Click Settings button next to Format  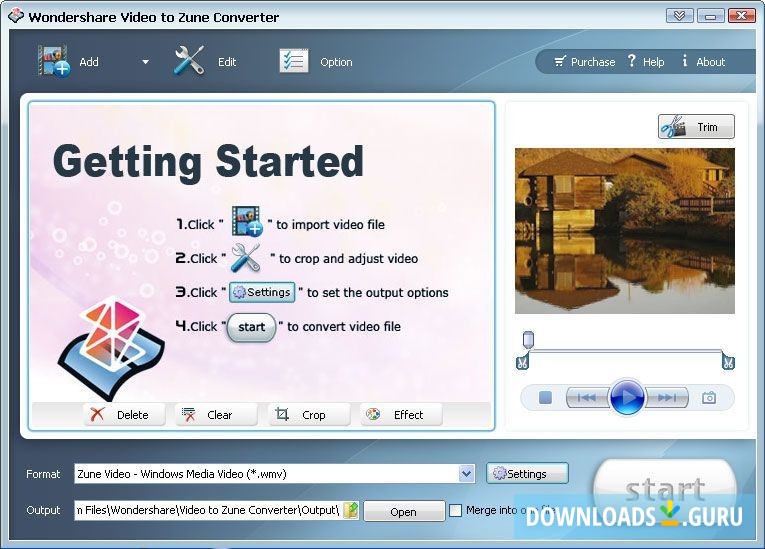[527, 473]
